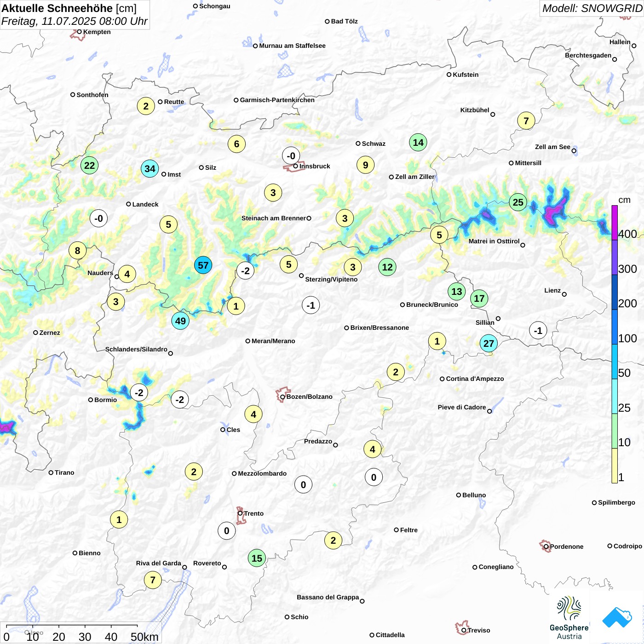Select the Landeck city label
This screenshot has width=644, height=644.
(145, 204)
